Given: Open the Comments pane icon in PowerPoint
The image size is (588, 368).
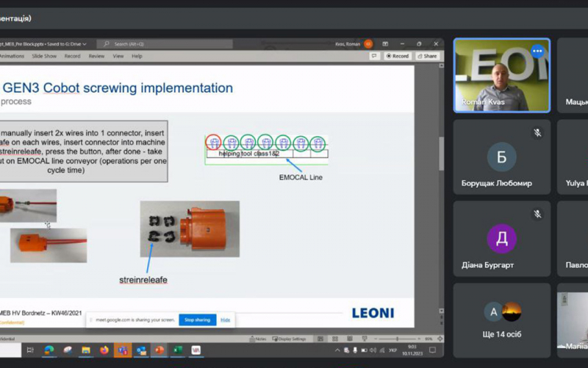Looking at the screenshot, I should pyautogui.click(x=374, y=56).
